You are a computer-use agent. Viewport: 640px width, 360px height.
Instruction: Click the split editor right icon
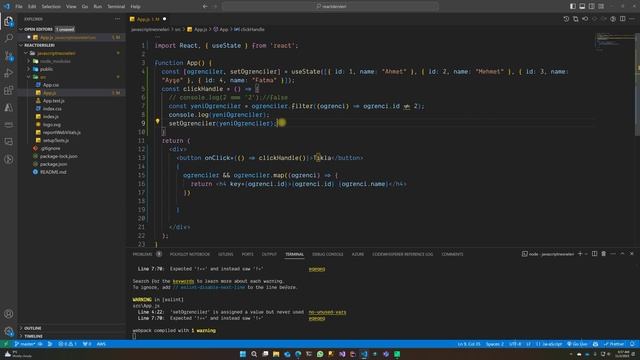(x=622, y=19)
